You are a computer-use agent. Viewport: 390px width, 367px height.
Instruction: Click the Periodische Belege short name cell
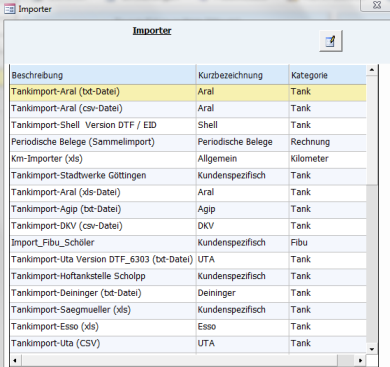coord(242,142)
